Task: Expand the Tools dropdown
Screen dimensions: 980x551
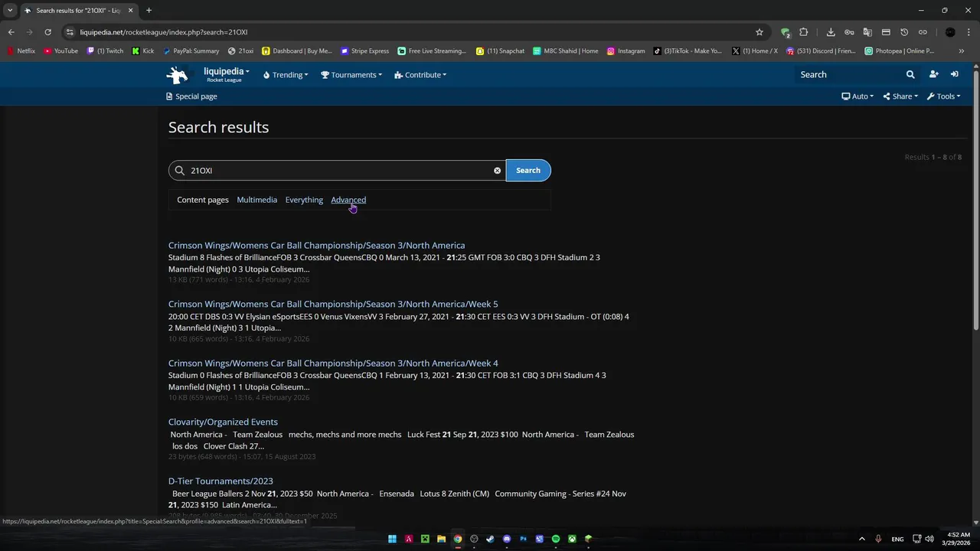Action: pyautogui.click(x=944, y=96)
